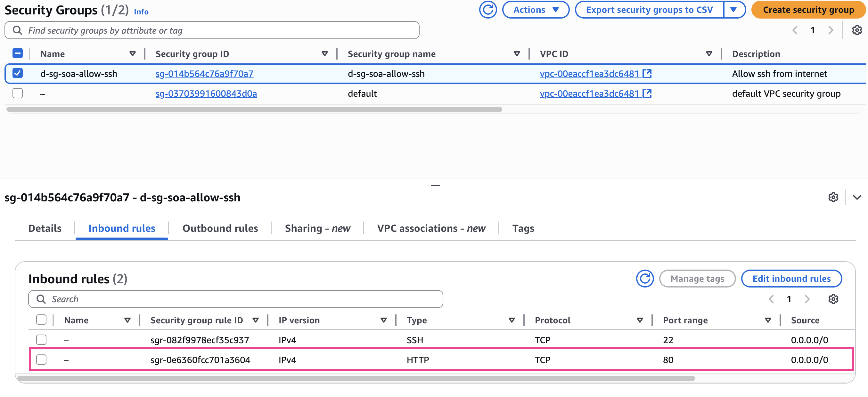The image size is (868, 397).
Task: Open the VPC associations tab
Action: coord(431,228)
